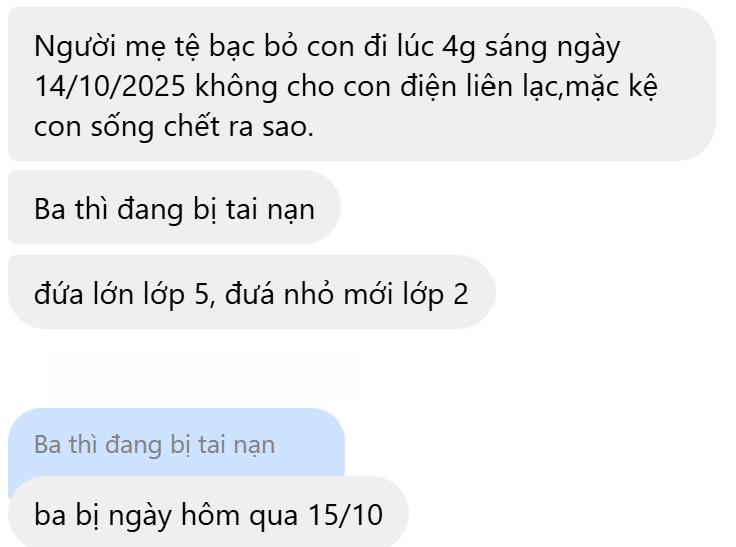736x547 pixels.
Task: Click the "4g sáng" text in the first message
Action: point(495,47)
